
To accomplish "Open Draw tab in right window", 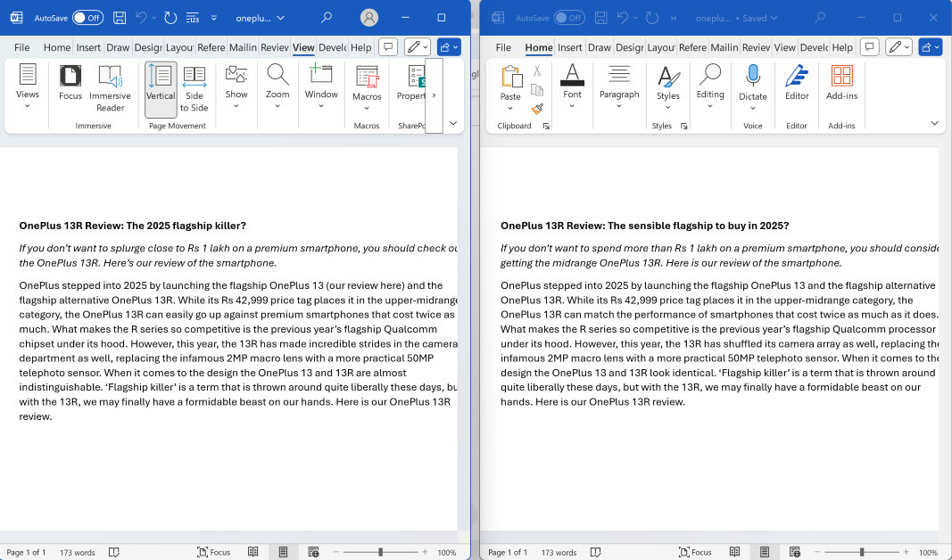I will [x=600, y=47].
